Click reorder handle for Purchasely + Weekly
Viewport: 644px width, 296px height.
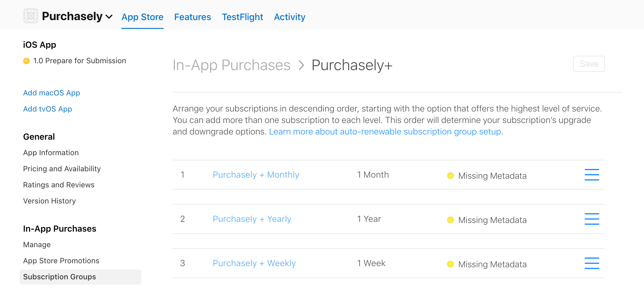pos(592,263)
